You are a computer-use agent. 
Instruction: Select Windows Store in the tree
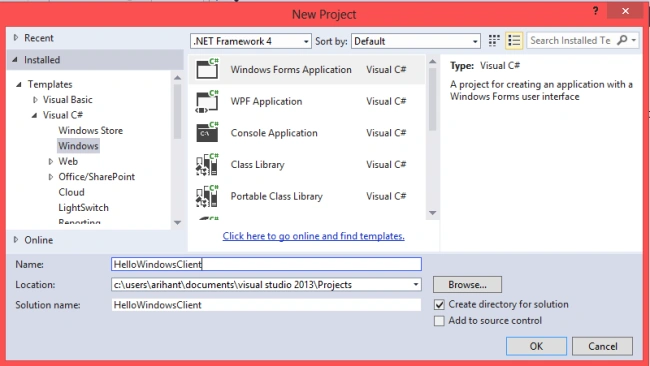tap(90, 131)
